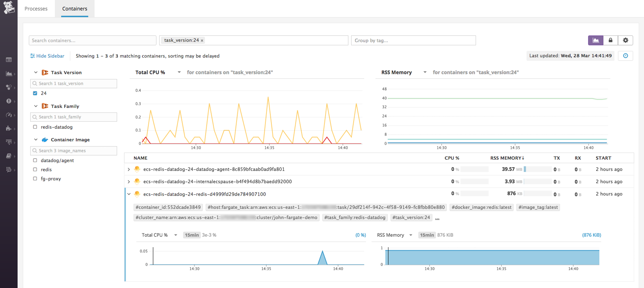Uncheck the task_version 24 checkbox
644x288 pixels.
pyautogui.click(x=35, y=93)
